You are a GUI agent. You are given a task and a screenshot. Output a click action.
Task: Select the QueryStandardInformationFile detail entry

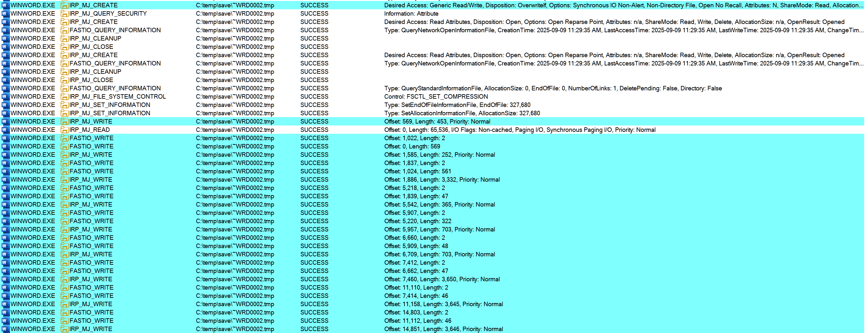click(553, 88)
